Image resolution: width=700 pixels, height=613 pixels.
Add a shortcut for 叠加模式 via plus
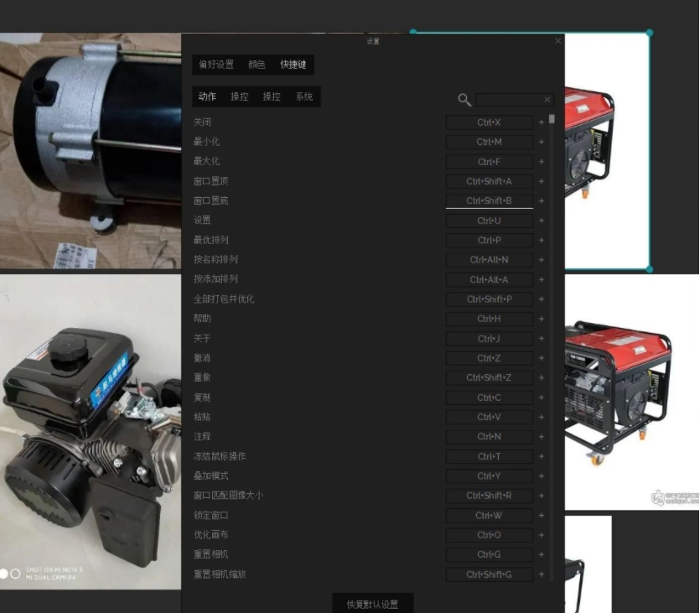541,476
